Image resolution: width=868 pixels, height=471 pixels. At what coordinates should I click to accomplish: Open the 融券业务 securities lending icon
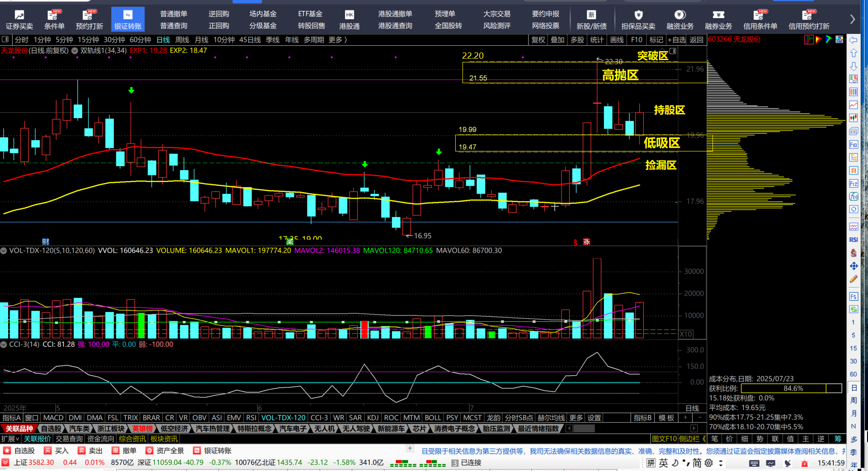718,20
